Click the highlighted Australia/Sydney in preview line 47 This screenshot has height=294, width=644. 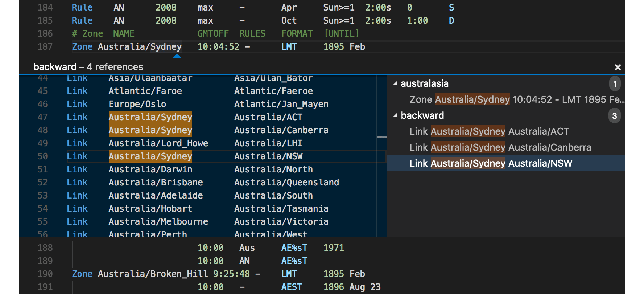[x=150, y=117]
